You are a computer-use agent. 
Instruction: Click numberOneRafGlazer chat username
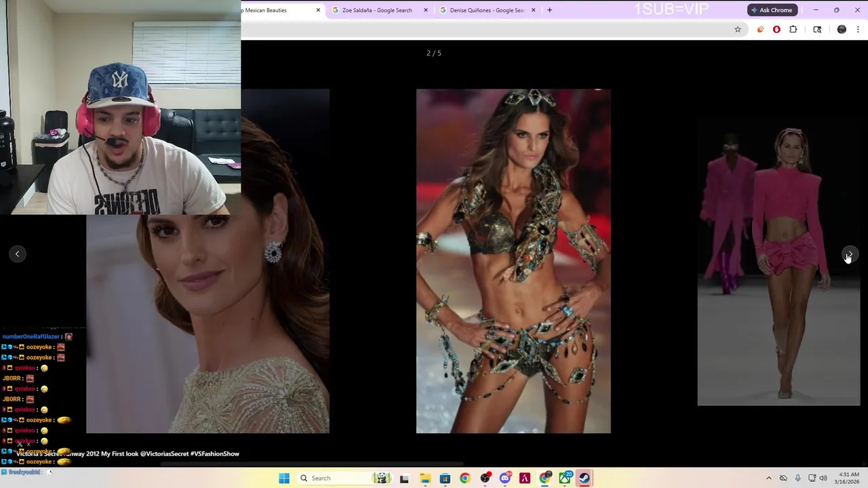click(x=31, y=337)
